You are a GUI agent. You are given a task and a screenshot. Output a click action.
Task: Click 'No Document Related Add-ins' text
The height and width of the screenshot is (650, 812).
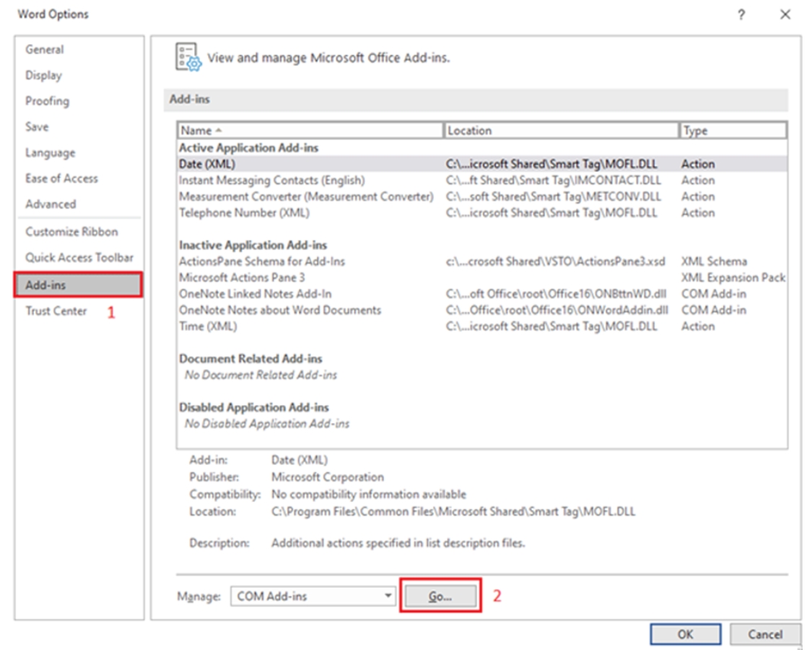261,376
